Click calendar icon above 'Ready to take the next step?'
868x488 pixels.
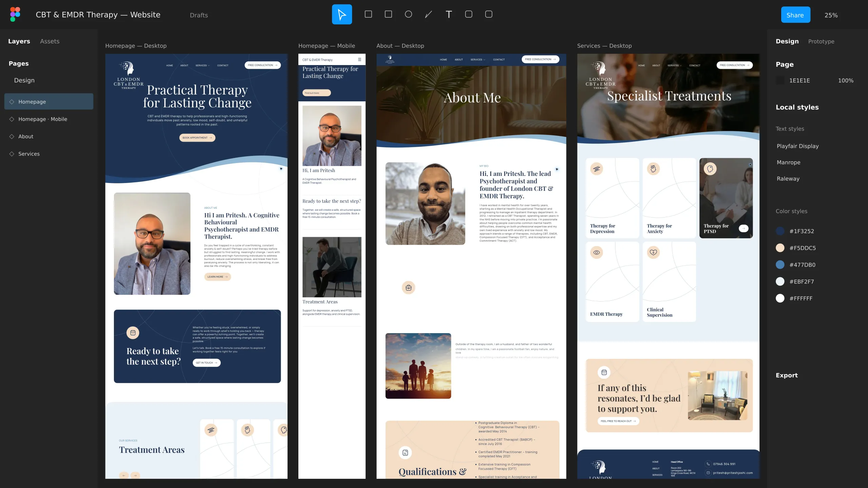pyautogui.click(x=133, y=333)
